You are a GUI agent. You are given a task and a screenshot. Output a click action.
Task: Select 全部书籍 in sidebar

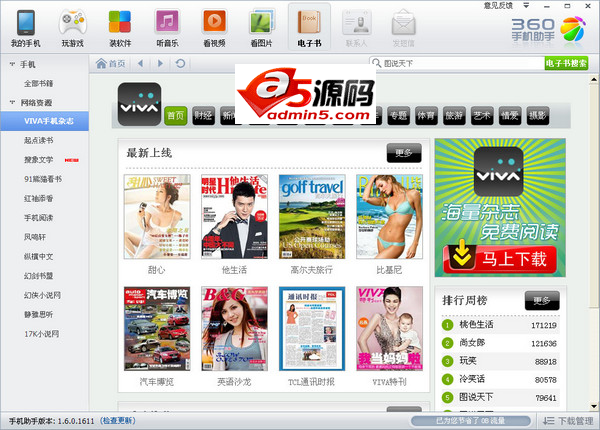pos(39,83)
